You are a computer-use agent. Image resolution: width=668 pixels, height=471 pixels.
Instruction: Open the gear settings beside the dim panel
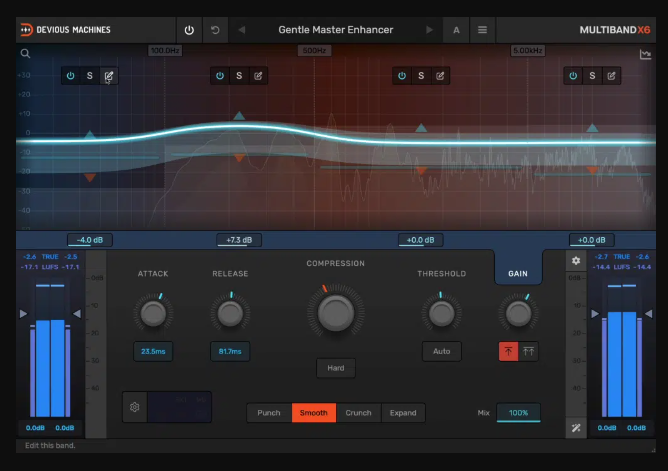point(135,407)
